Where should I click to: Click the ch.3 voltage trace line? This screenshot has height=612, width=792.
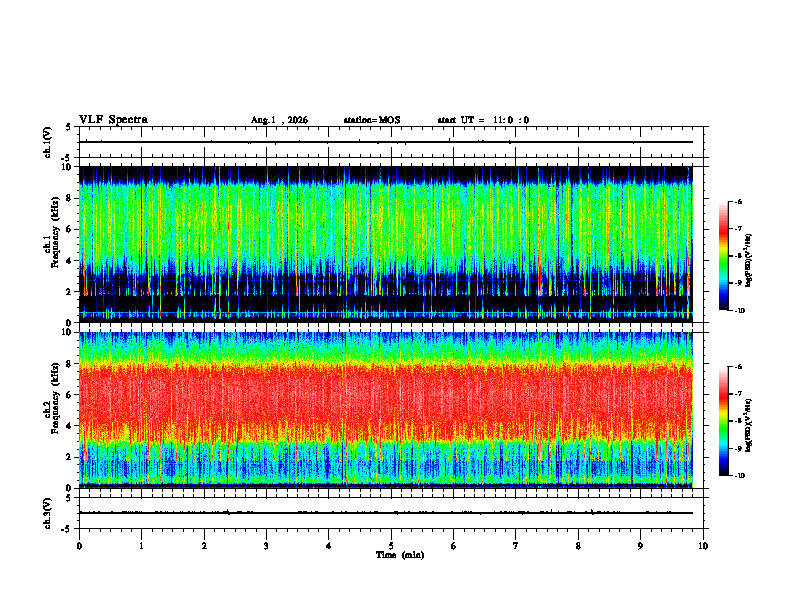pyautogui.click(x=385, y=513)
